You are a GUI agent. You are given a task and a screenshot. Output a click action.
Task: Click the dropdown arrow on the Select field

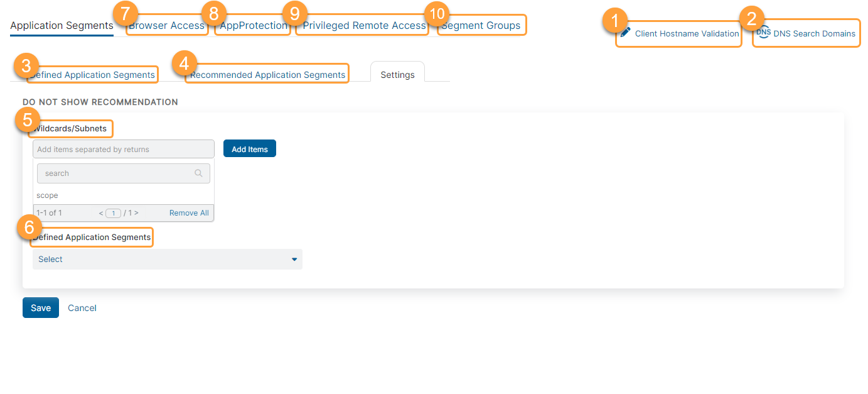pos(294,259)
